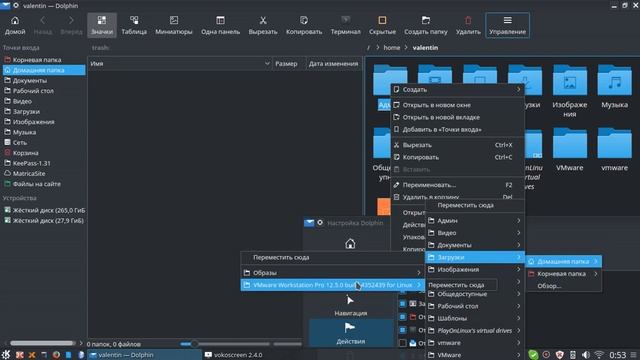
Task: Choose Добавить в «Точки входа»
Action: click(457, 129)
